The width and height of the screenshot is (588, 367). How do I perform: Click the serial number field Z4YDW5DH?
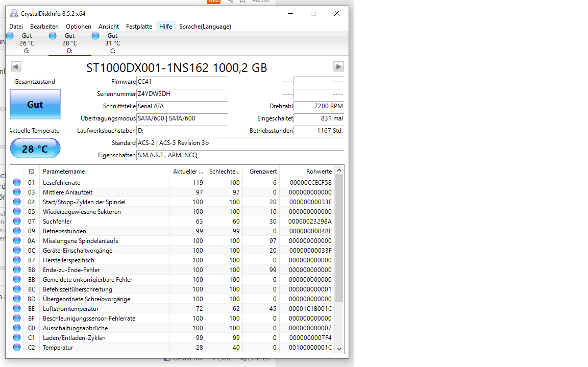(182, 94)
